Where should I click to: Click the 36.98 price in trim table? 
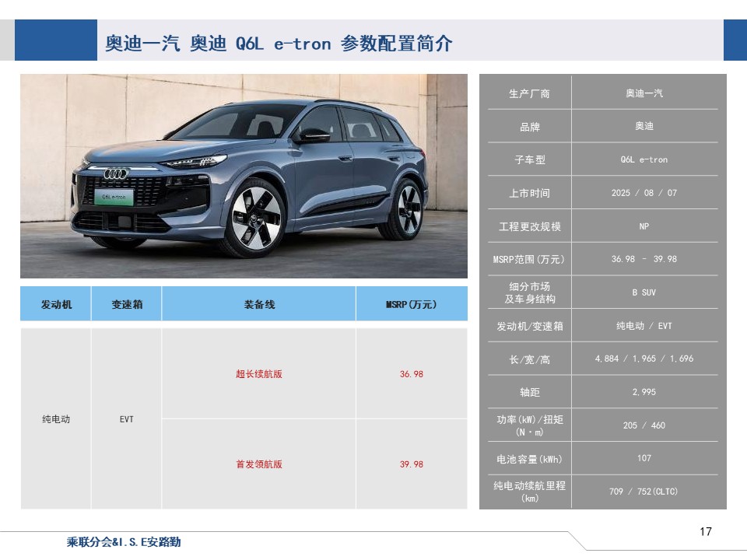tap(411, 374)
